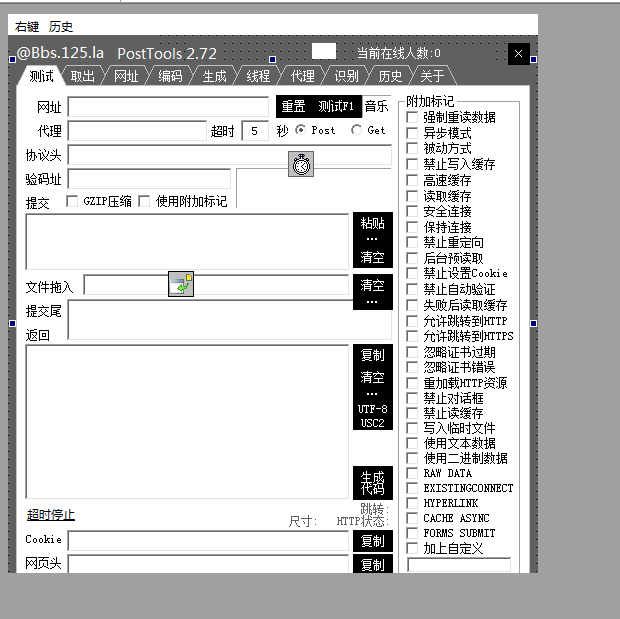The height and width of the screenshot is (619, 620).
Task: Click the file drop icon with green arrow
Action: coord(181,284)
